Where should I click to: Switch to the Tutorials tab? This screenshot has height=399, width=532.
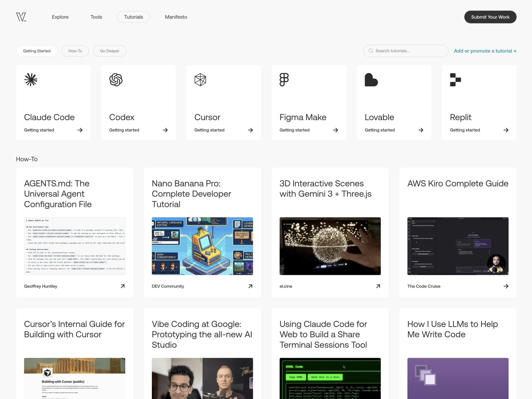[x=133, y=17]
